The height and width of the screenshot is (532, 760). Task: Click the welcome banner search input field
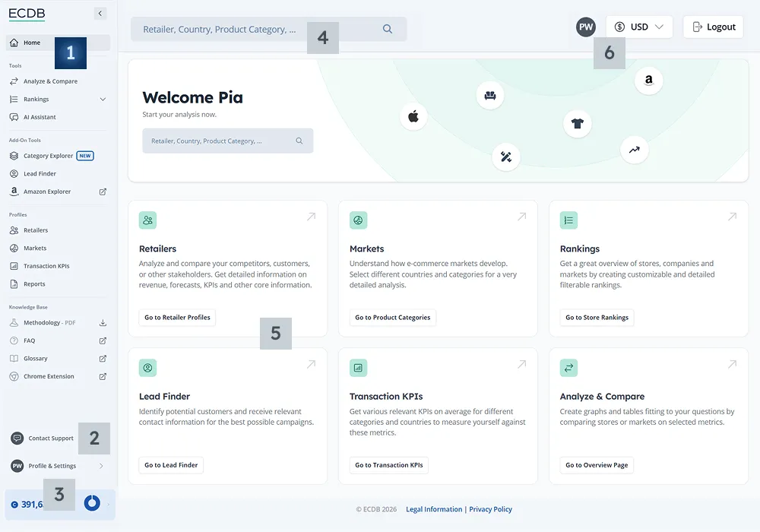(220, 141)
